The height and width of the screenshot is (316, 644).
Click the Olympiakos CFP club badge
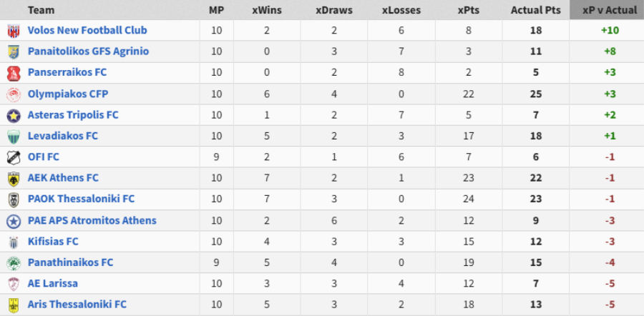[13, 94]
